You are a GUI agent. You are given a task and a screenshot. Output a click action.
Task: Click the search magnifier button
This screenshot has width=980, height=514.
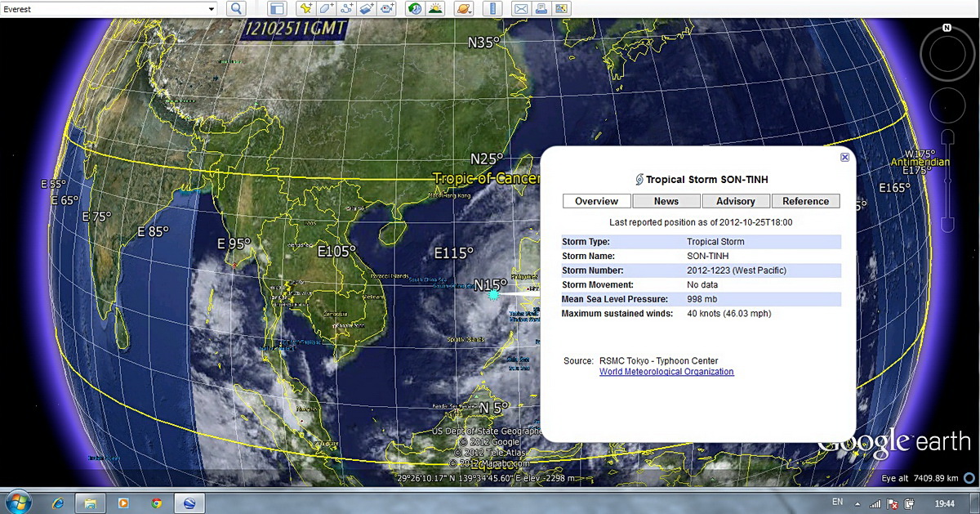[x=235, y=8]
